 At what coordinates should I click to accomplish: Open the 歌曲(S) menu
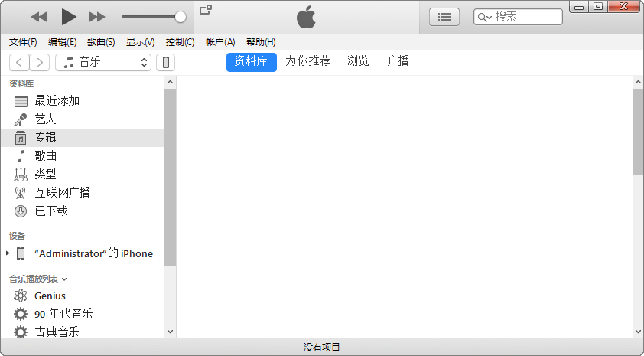[101, 42]
